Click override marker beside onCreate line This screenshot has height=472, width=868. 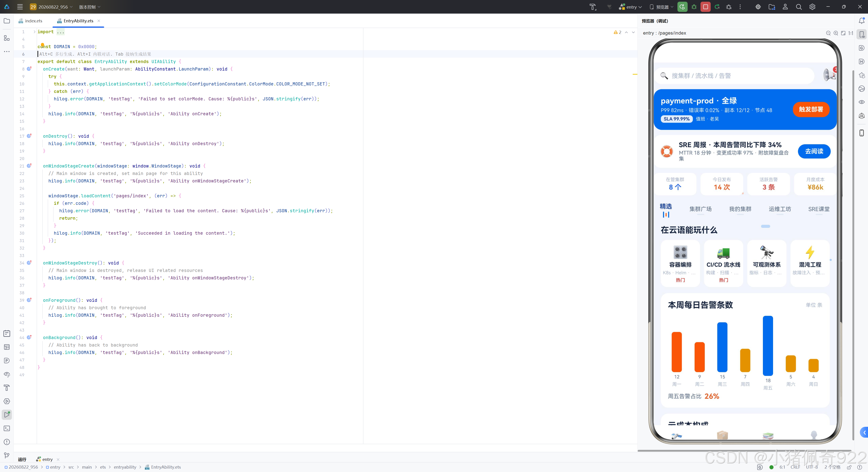(x=29, y=69)
